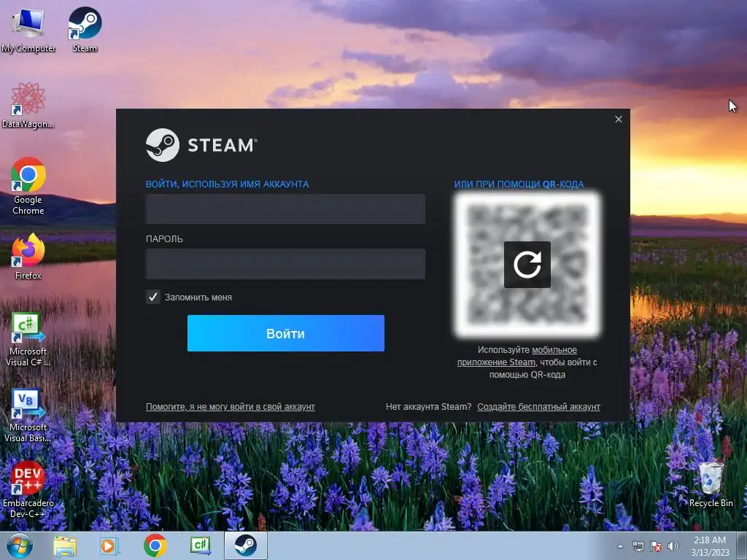Close the Steam login window
Image resolution: width=747 pixels, height=560 pixels.
point(619,119)
